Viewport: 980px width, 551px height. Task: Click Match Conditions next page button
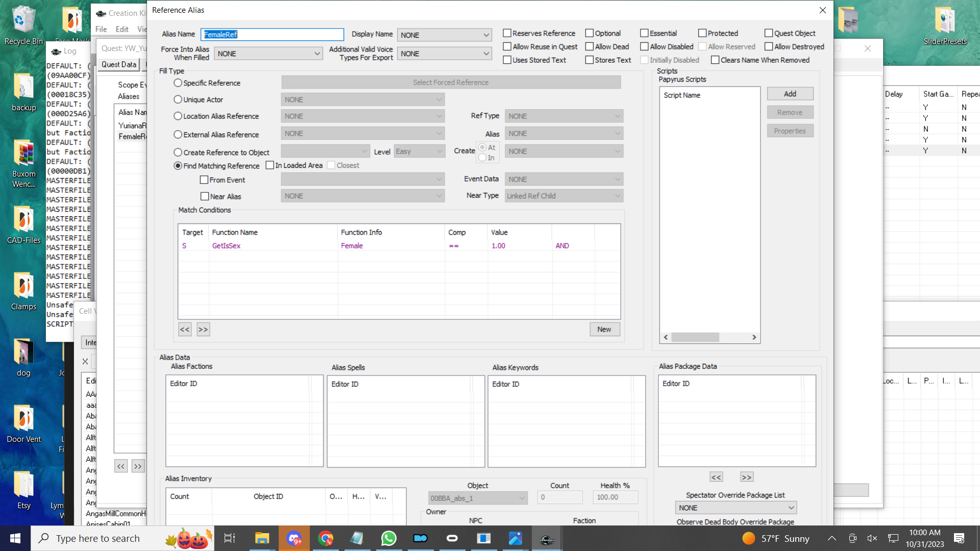coord(203,329)
